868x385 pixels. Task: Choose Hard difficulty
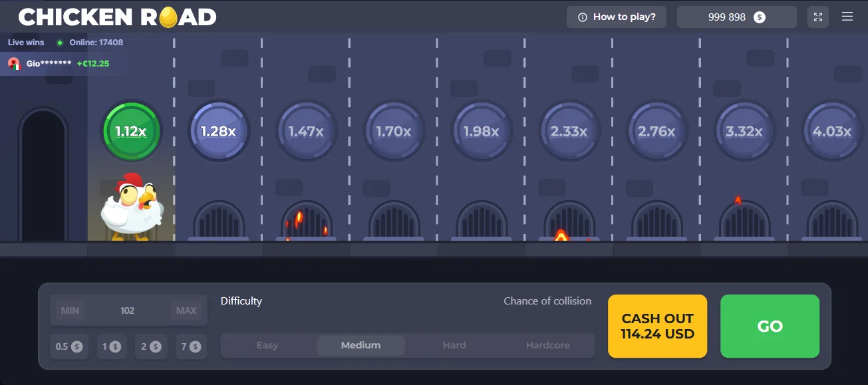454,346
